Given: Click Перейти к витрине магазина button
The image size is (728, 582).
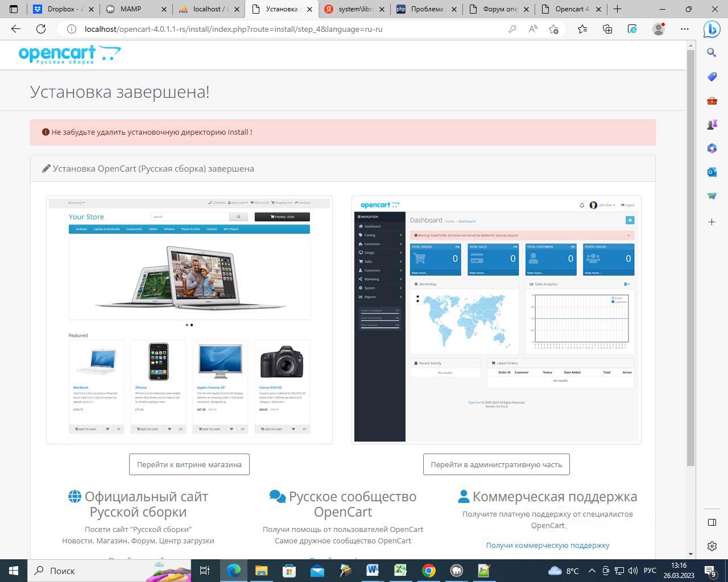Looking at the screenshot, I should tap(189, 464).
